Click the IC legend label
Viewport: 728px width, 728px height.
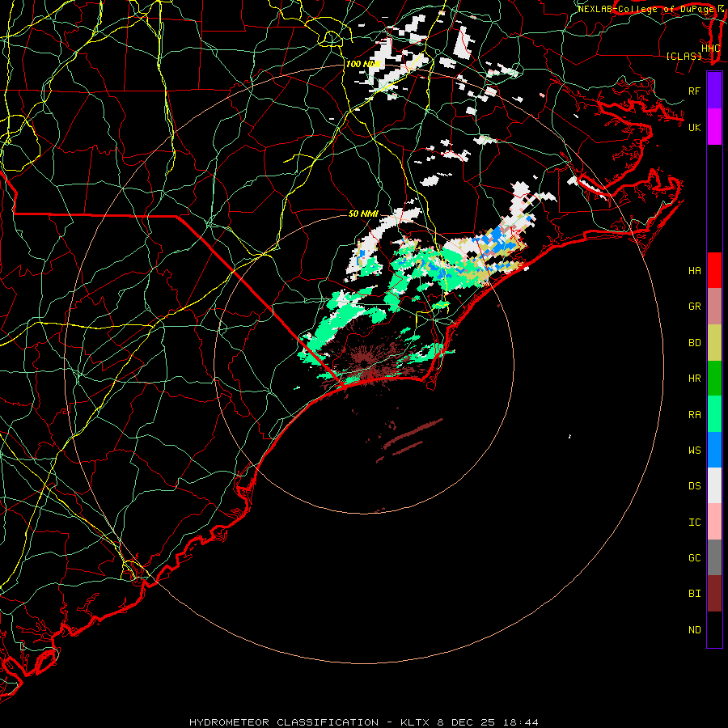click(695, 523)
